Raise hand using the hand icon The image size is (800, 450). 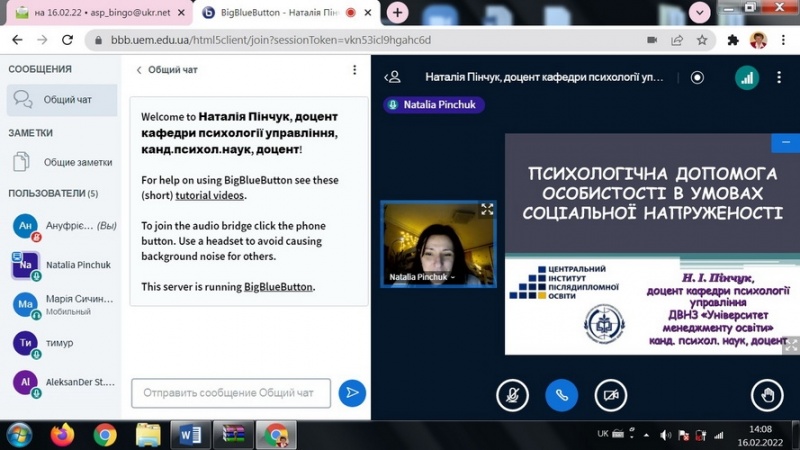point(768,395)
